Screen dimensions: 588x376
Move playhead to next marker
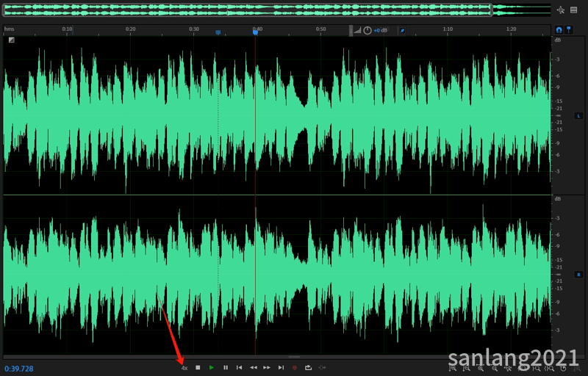tap(281, 367)
